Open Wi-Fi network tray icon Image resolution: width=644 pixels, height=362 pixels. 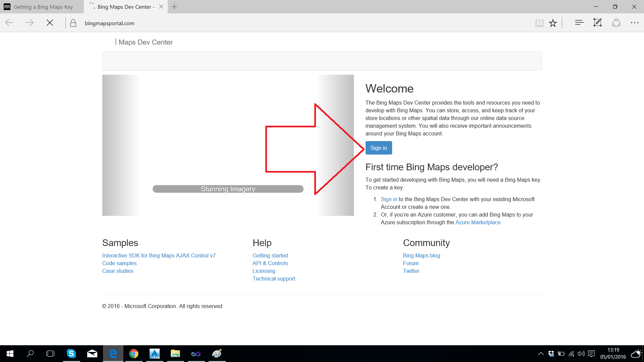571,354
